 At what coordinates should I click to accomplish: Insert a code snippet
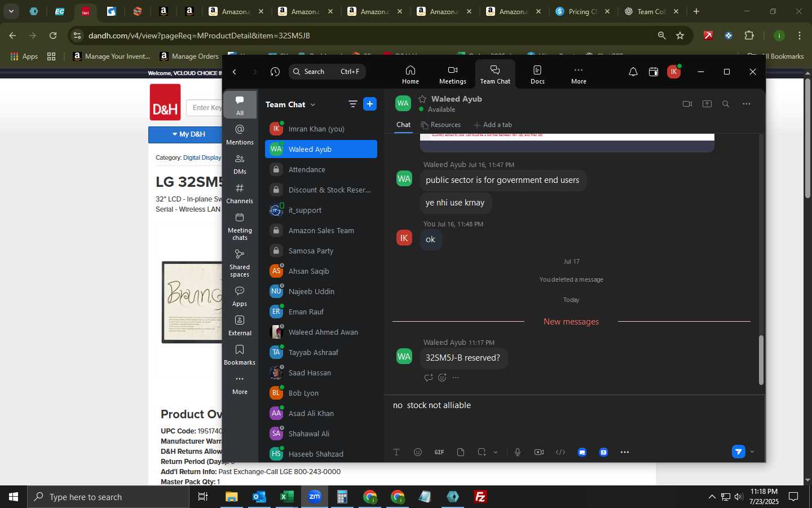[x=561, y=452]
